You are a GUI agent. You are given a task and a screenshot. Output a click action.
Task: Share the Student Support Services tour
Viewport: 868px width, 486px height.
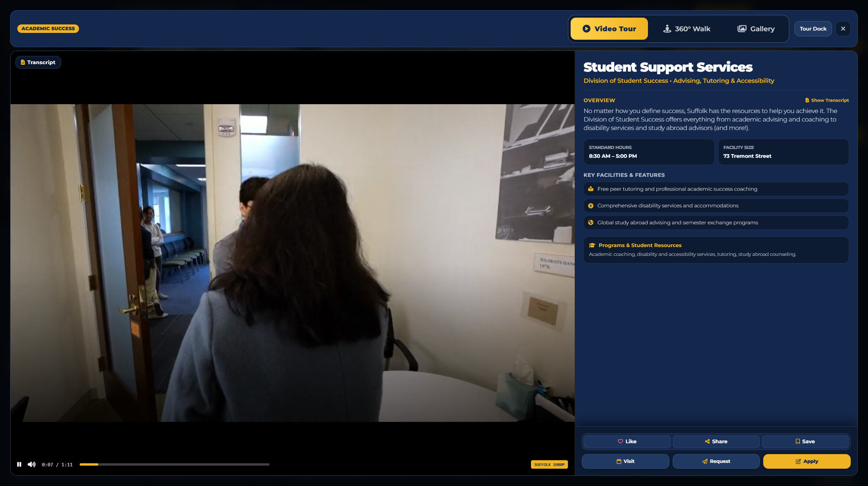716,441
